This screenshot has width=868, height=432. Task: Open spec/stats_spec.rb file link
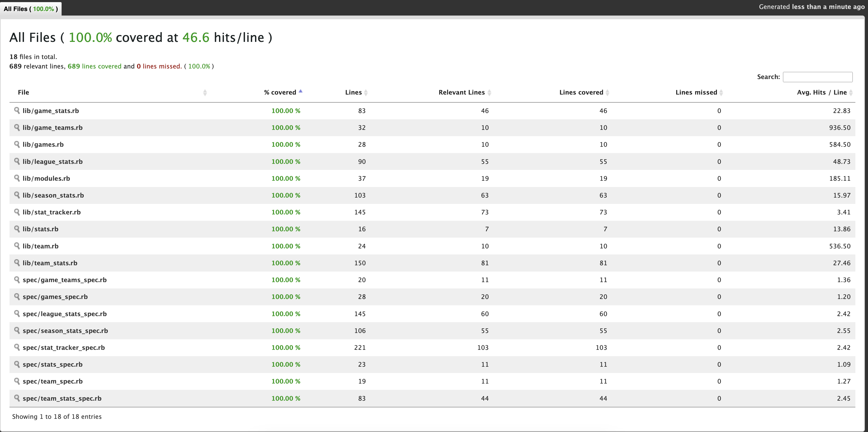tap(53, 365)
